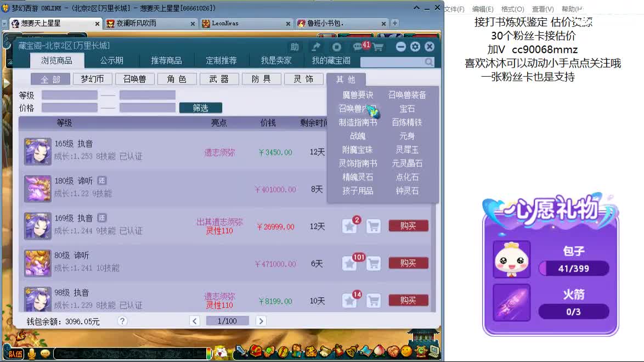Select 召唤兽装备 from the category dropdown

tap(407, 95)
